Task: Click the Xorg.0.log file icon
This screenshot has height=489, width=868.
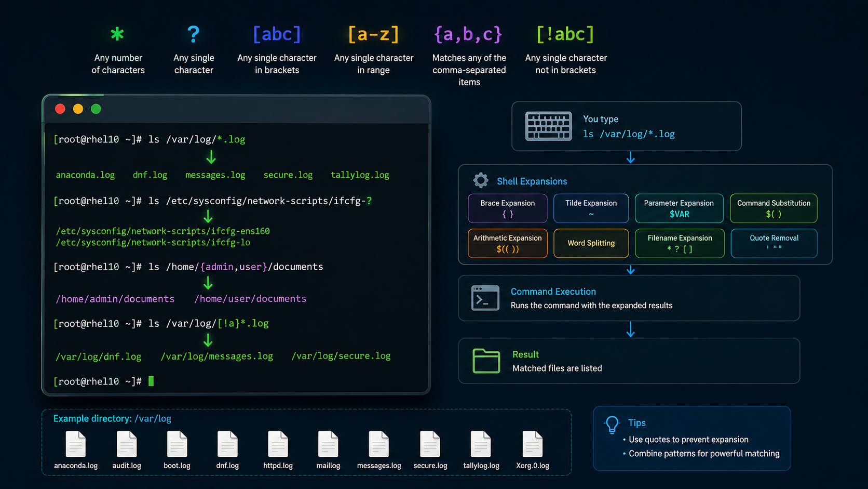Action: [533, 444]
